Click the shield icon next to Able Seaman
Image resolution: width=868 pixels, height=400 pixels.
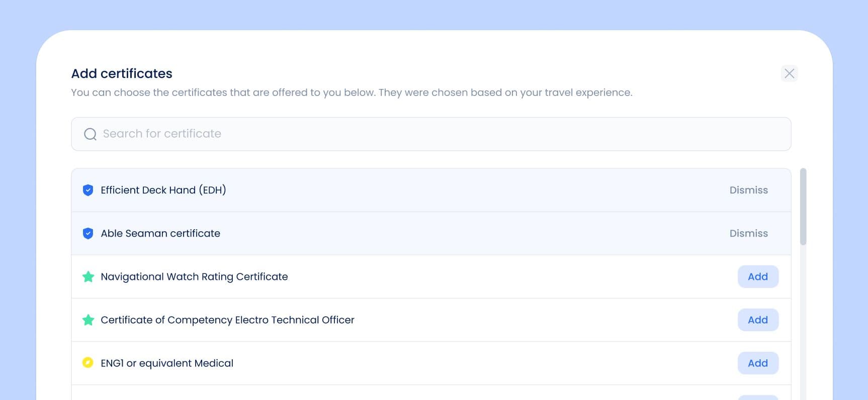[88, 233]
